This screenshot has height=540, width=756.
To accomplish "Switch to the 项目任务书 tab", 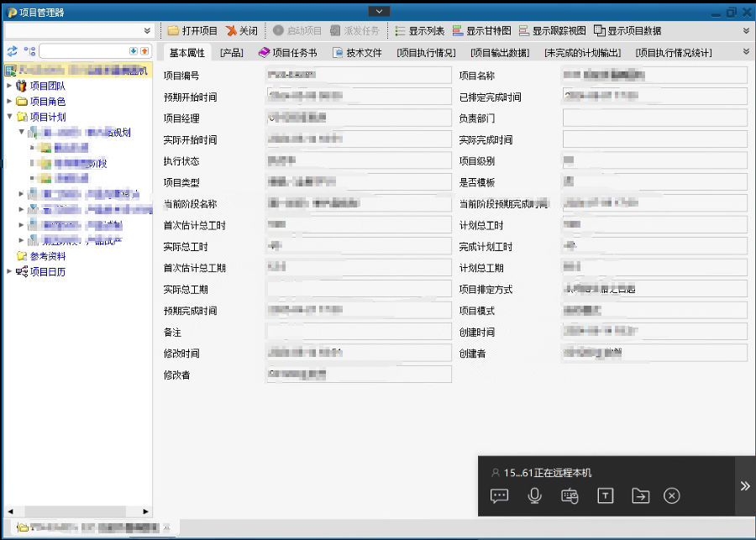I will 288,53.
